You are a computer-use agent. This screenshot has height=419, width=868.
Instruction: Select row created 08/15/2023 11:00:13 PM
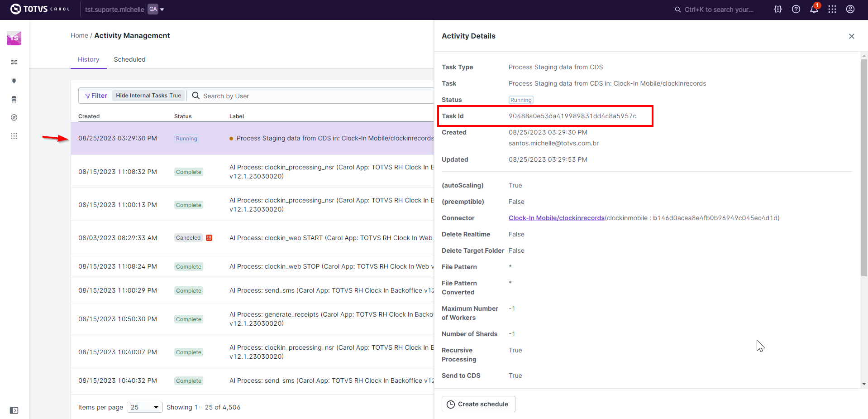pos(252,205)
